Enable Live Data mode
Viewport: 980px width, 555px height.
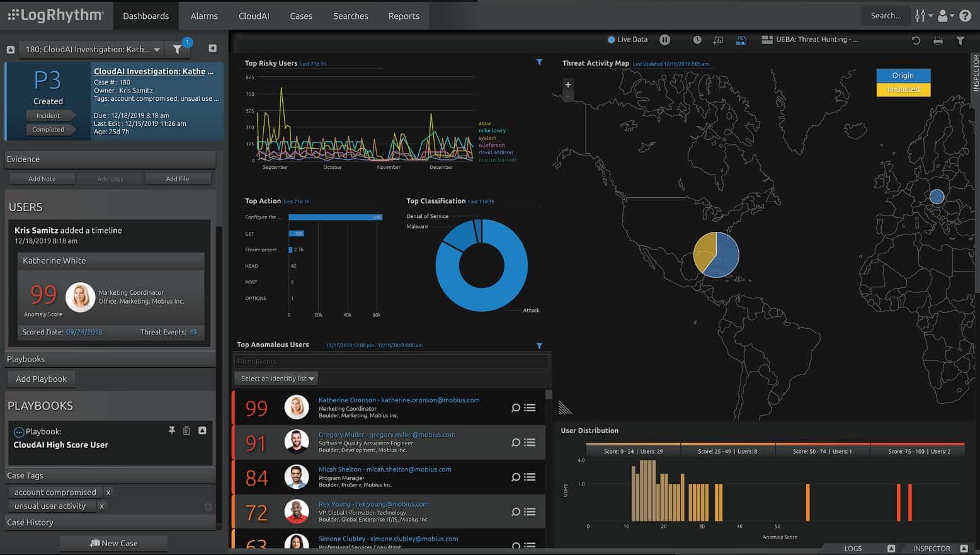[627, 39]
